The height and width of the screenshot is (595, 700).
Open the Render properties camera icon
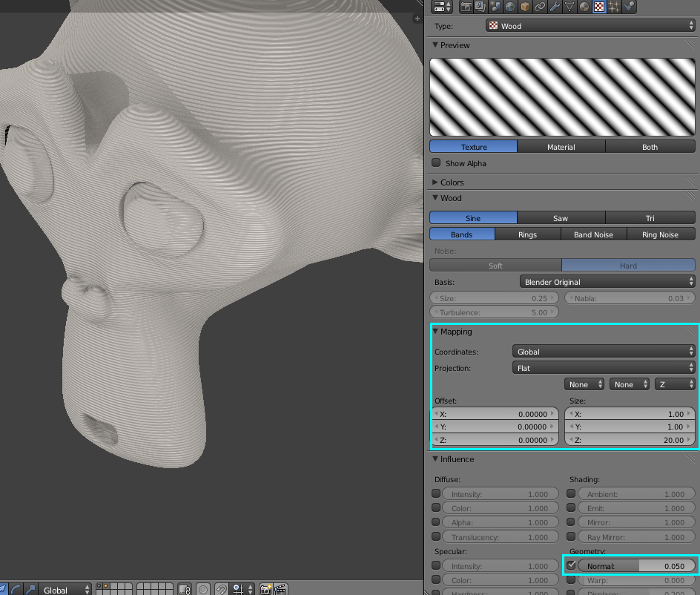[466, 7]
